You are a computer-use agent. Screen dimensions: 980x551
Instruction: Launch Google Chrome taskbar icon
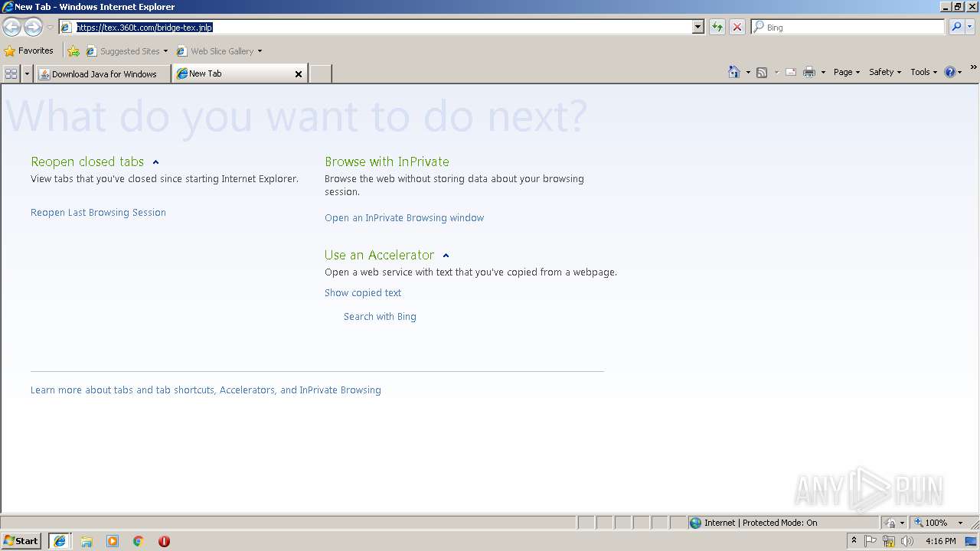(x=139, y=541)
